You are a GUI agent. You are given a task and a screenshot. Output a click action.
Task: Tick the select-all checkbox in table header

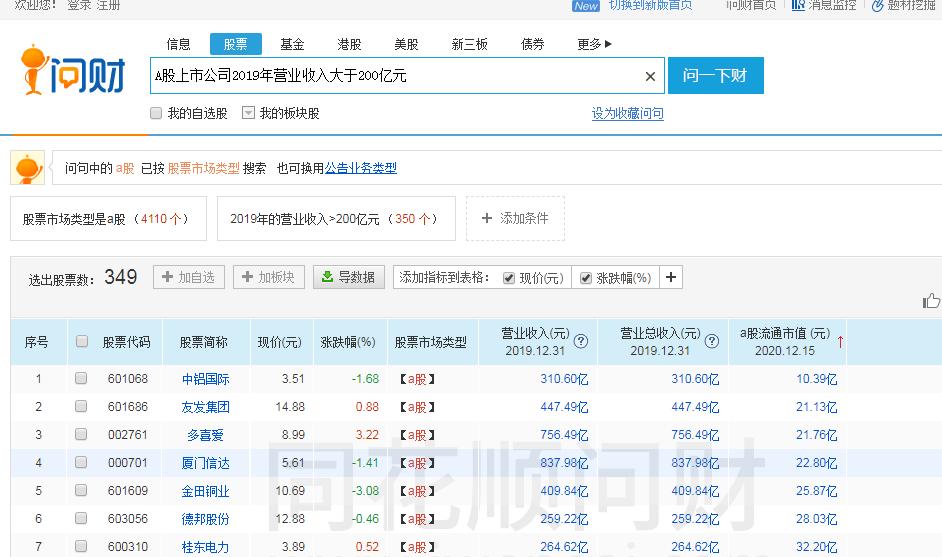(x=82, y=341)
